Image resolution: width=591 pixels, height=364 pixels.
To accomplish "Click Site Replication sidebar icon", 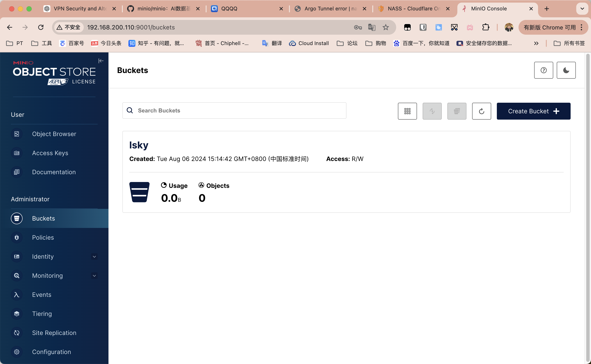I will tap(16, 333).
